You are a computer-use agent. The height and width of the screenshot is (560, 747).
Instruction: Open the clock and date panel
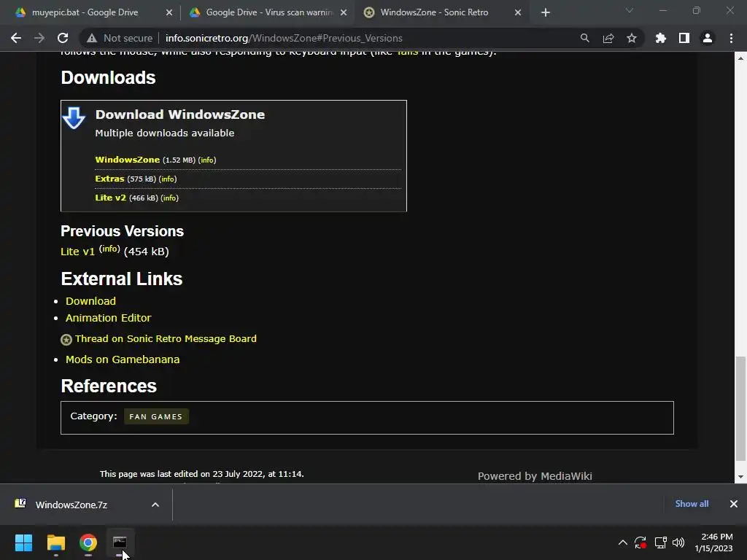(x=713, y=542)
